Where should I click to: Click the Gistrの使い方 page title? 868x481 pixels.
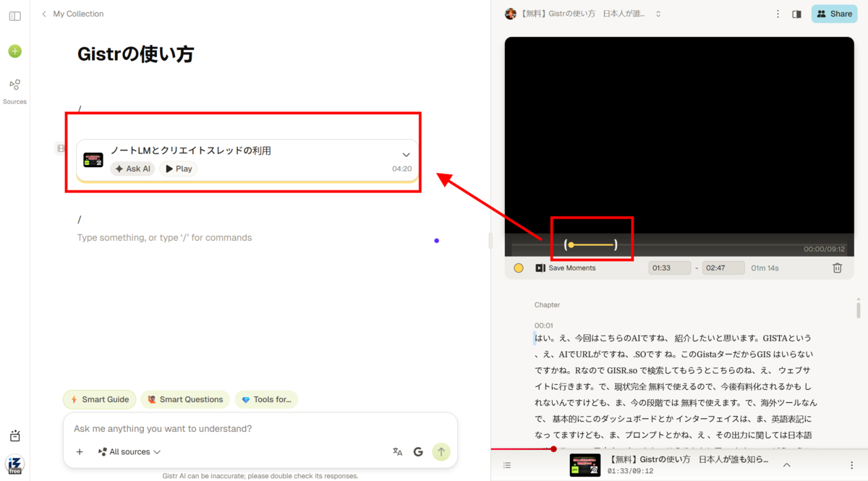(x=135, y=54)
